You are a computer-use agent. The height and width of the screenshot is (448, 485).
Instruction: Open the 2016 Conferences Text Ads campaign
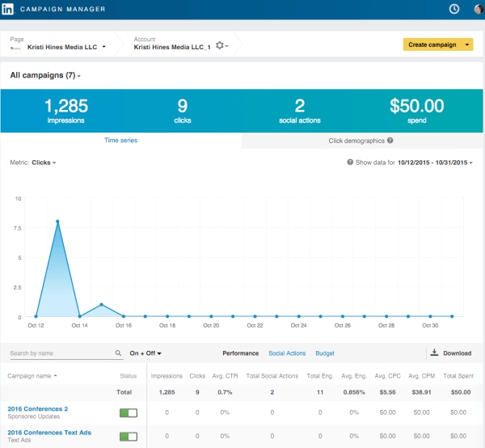tap(49, 433)
